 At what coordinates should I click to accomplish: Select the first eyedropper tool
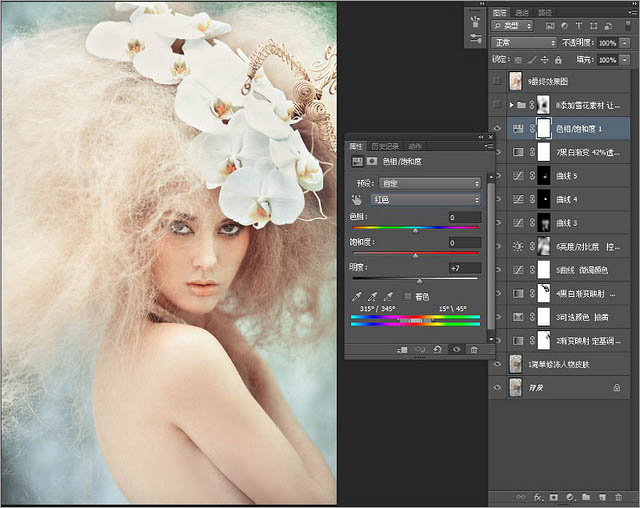point(358,297)
